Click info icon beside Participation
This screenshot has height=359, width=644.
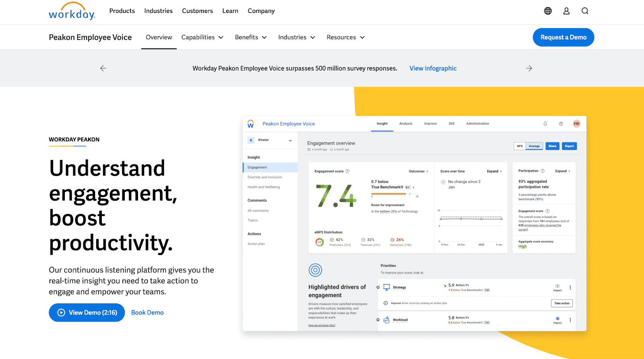click(543, 171)
